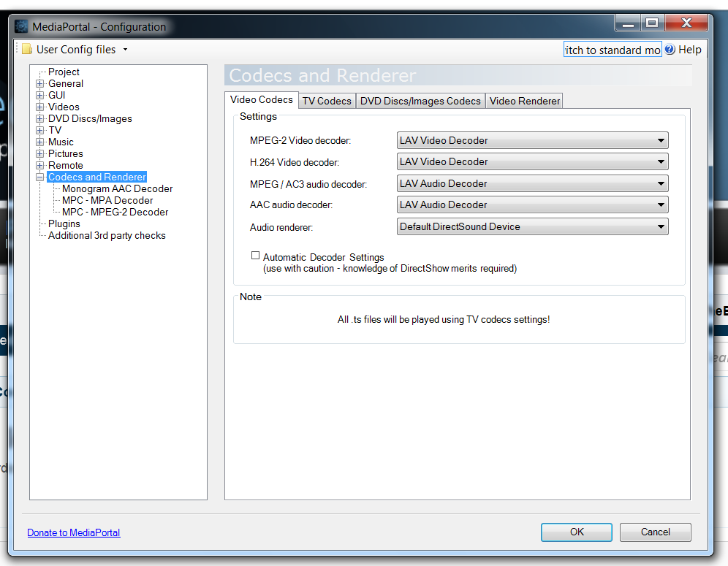Enable Automatic Decoder Settings checkbox
This screenshot has width=728, height=566.
point(255,256)
